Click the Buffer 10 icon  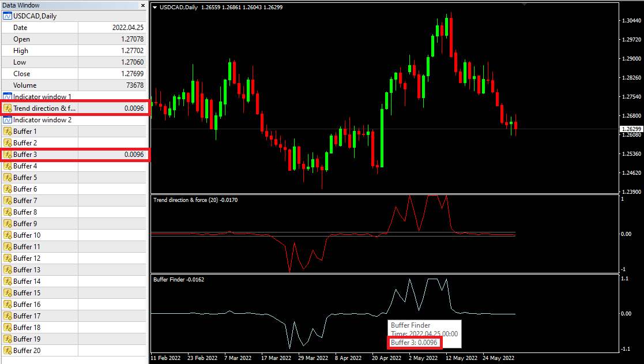coord(7,235)
